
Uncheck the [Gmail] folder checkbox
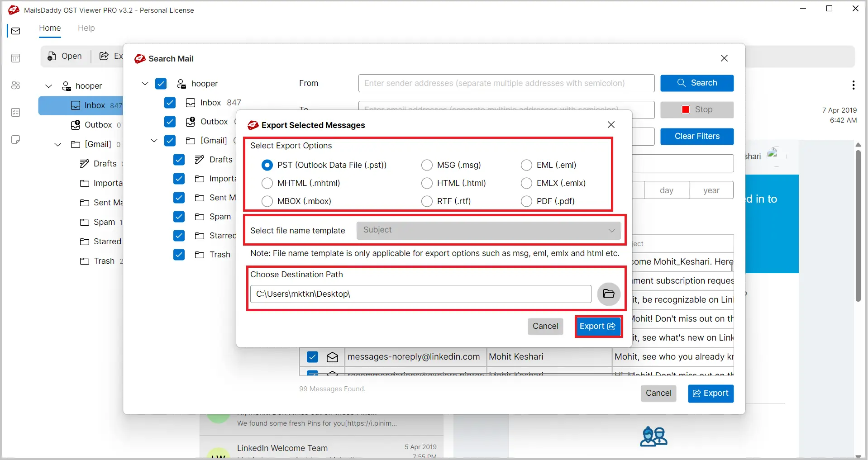(170, 141)
